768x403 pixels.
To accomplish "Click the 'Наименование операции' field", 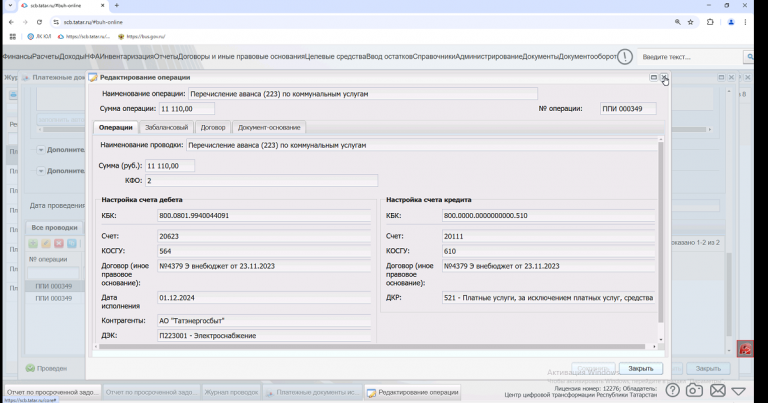I will (x=362, y=94).
